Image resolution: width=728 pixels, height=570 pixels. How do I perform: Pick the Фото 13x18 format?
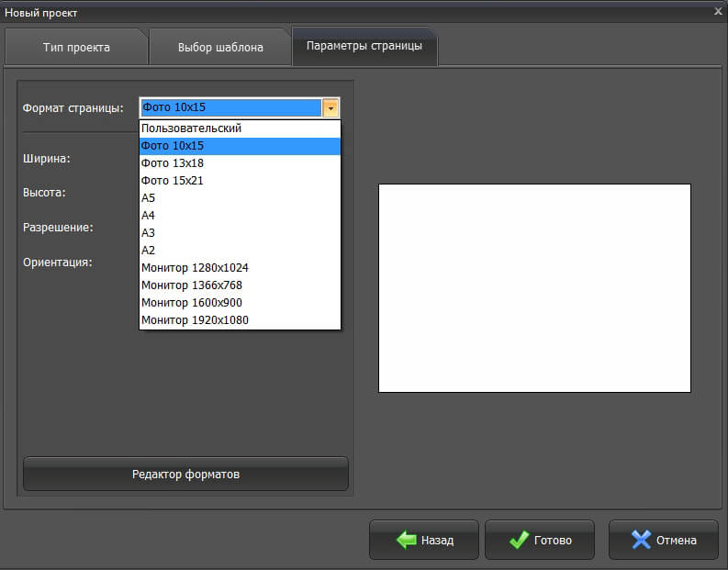click(x=240, y=163)
